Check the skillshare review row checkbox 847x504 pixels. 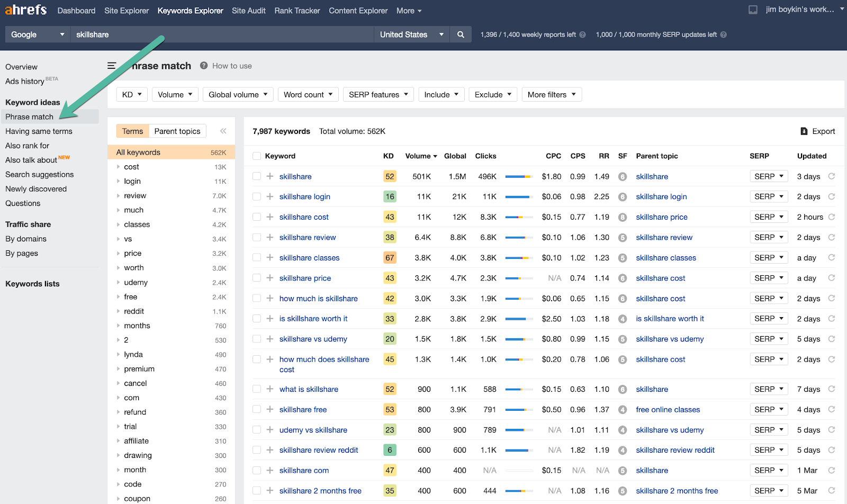(x=257, y=237)
